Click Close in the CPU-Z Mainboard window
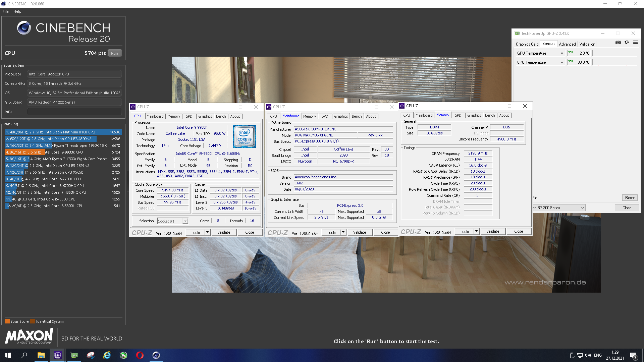 [385, 232]
